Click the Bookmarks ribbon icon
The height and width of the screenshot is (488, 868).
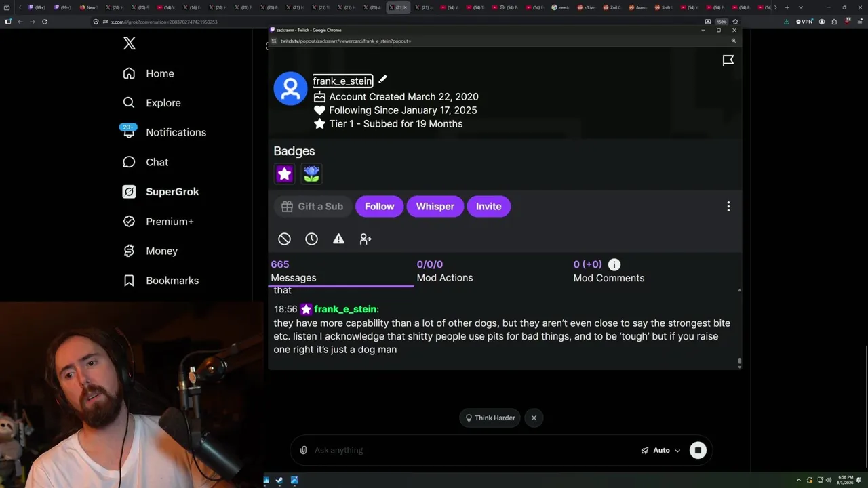[129, 281]
